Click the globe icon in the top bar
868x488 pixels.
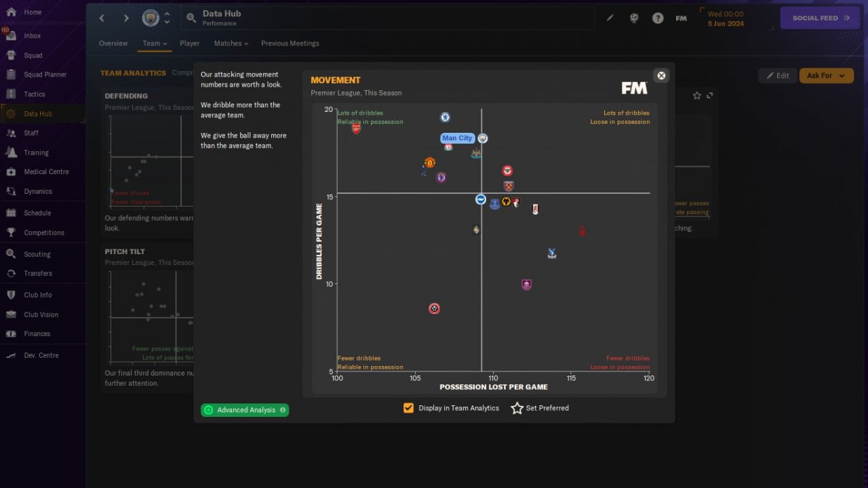click(634, 18)
